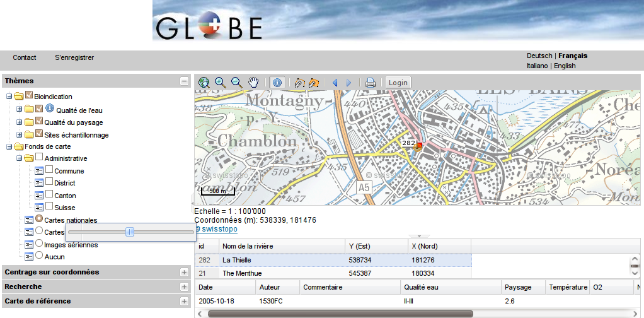
Task: Select the zoom in magnifier tool
Action: [221, 83]
